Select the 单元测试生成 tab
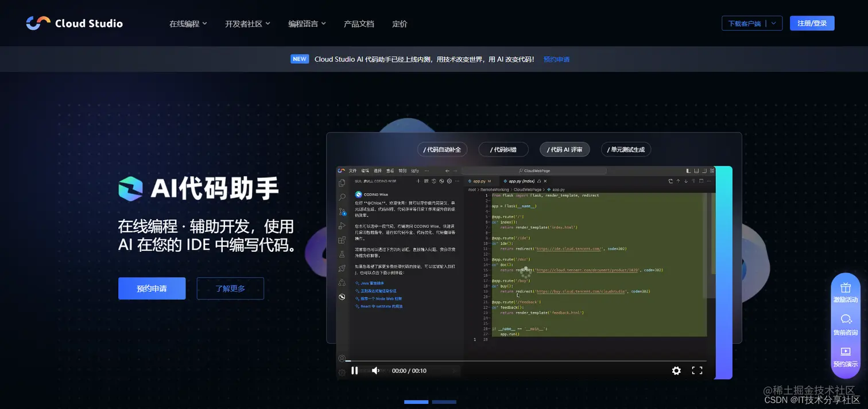 [626, 150]
